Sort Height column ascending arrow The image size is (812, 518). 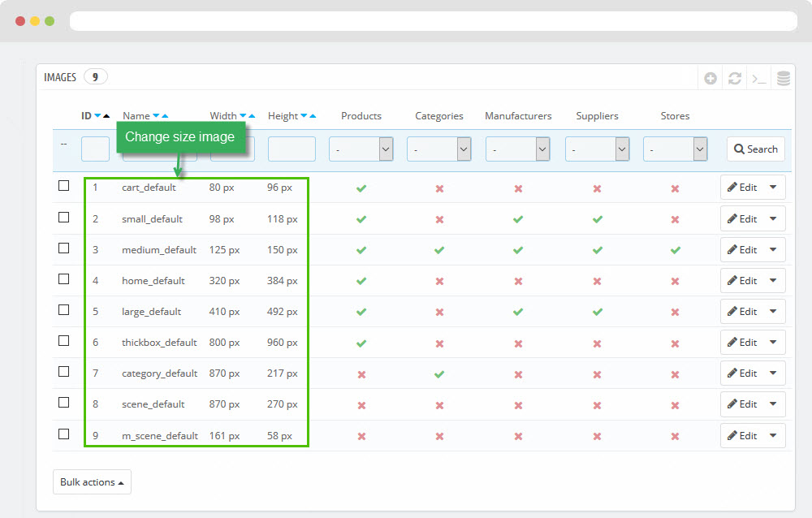[313, 116]
